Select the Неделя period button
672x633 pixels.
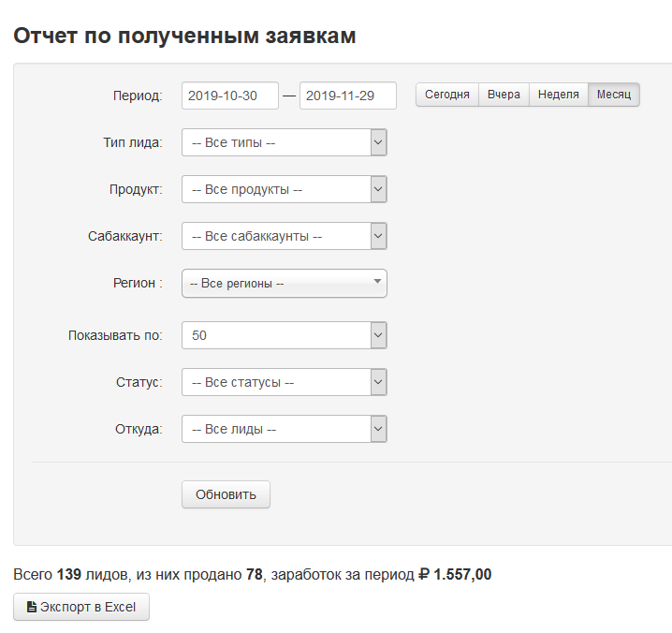pyautogui.click(x=559, y=95)
